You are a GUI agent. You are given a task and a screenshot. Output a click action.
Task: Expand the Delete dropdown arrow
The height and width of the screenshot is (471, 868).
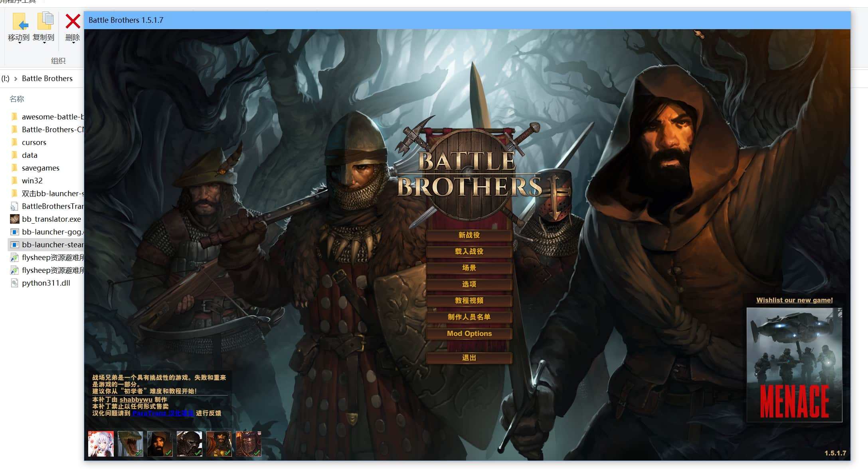pyautogui.click(x=73, y=43)
